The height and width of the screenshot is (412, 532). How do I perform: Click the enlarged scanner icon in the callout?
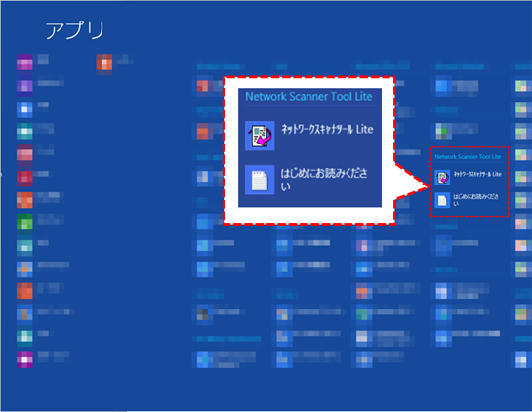260,136
